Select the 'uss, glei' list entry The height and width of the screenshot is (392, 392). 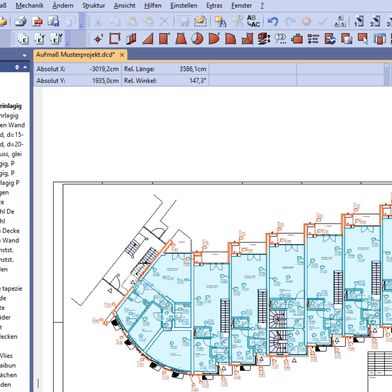(11, 154)
